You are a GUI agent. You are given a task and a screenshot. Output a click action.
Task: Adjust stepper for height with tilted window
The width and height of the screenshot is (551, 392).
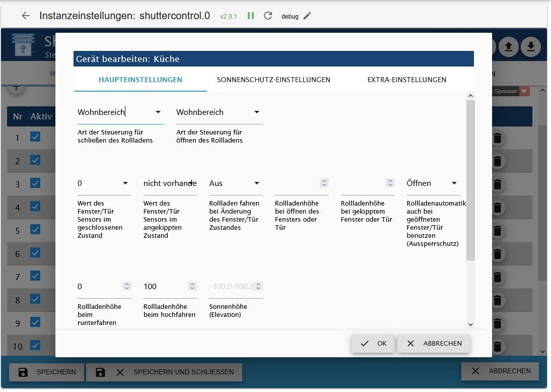tap(390, 183)
